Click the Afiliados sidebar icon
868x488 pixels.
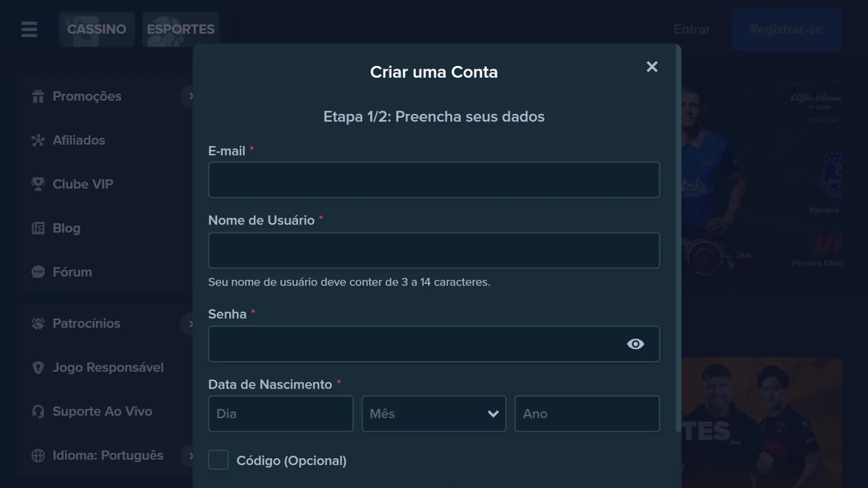(x=37, y=140)
